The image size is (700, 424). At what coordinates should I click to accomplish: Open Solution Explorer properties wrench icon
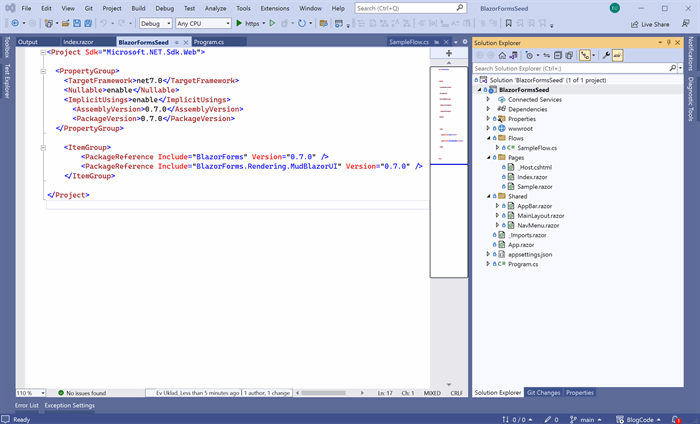pos(606,55)
